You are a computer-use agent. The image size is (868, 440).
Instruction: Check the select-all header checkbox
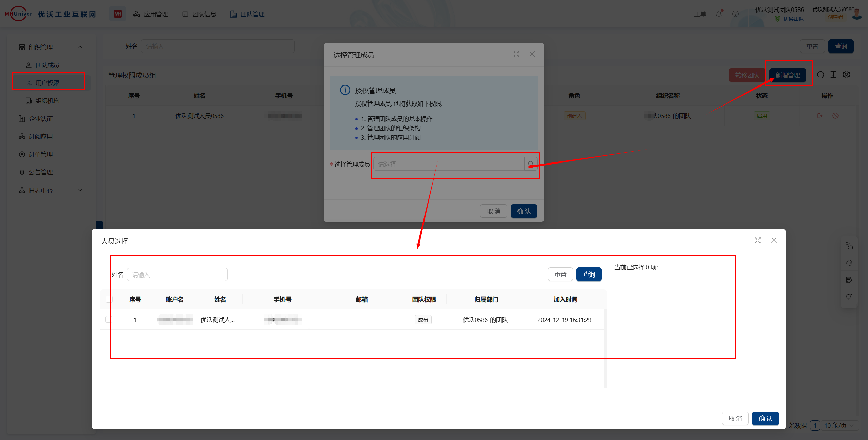(109, 299)
